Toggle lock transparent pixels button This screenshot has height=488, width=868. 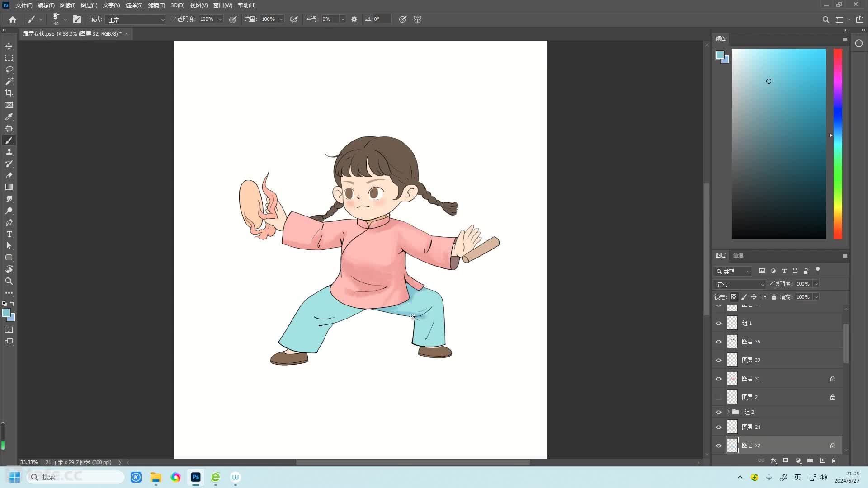pyautogui.click(x=734, y=297)
